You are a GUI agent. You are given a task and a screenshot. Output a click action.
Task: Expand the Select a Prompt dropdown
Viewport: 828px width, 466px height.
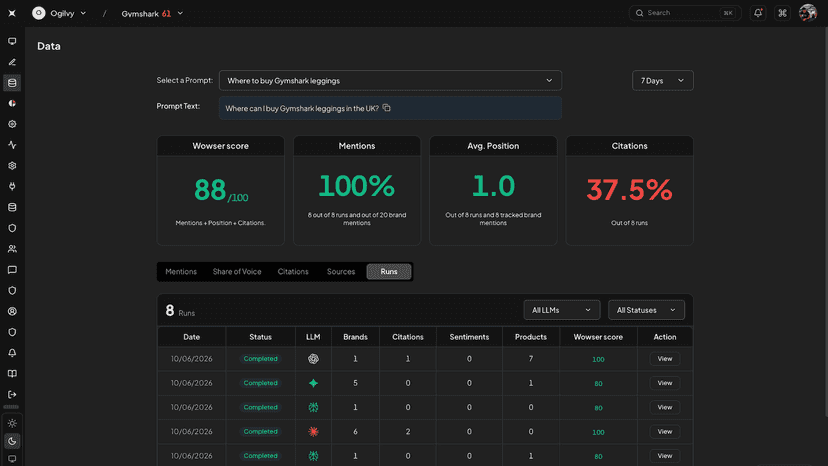[x=390, y=80]
